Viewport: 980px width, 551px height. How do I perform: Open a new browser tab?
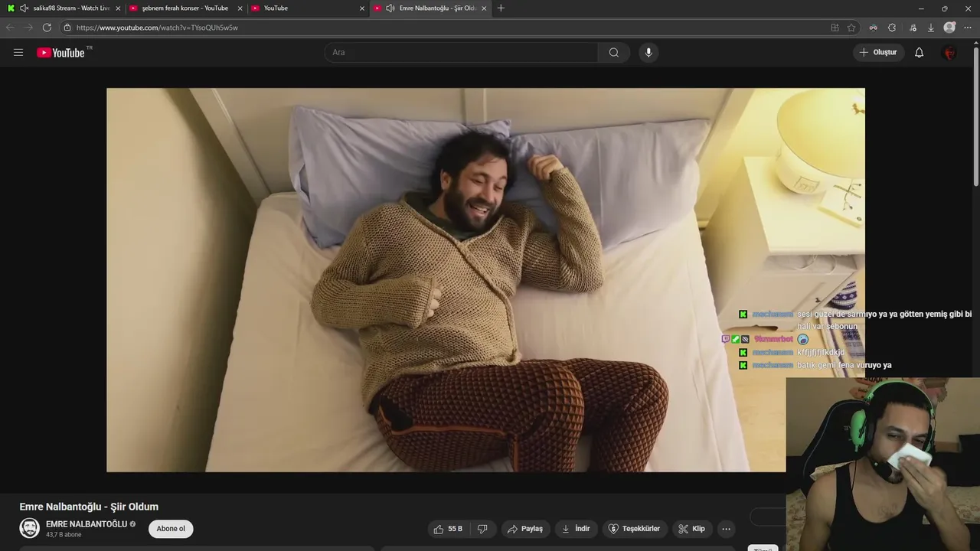click(x=501, y=8)
